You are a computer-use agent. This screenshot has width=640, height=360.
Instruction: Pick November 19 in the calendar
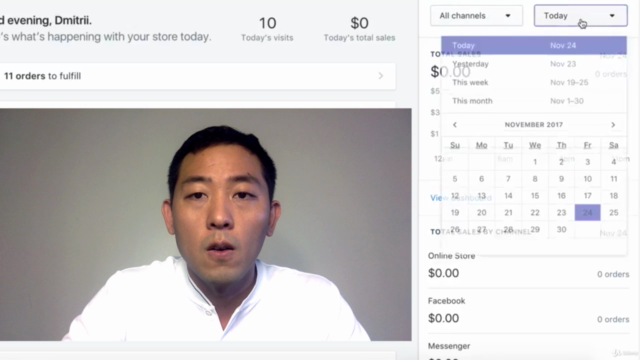coord(455,213)
